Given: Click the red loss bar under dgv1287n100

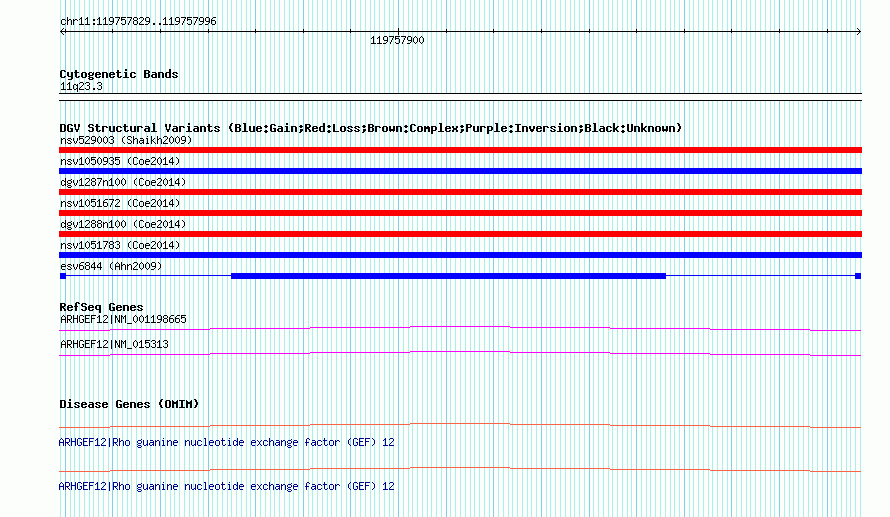Looking at the screenshot, I should (x=460, y=192).
